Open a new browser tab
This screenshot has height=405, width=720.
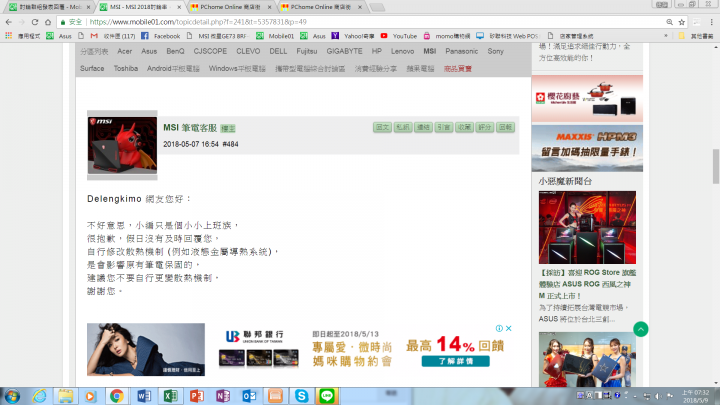(x=377, y=7)
